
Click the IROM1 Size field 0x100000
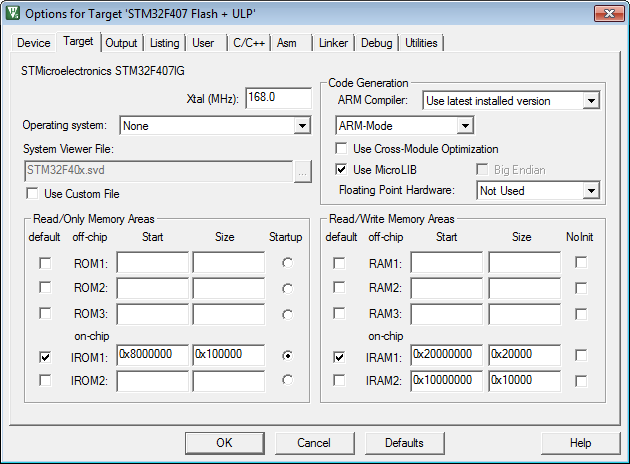coord(229,355)
